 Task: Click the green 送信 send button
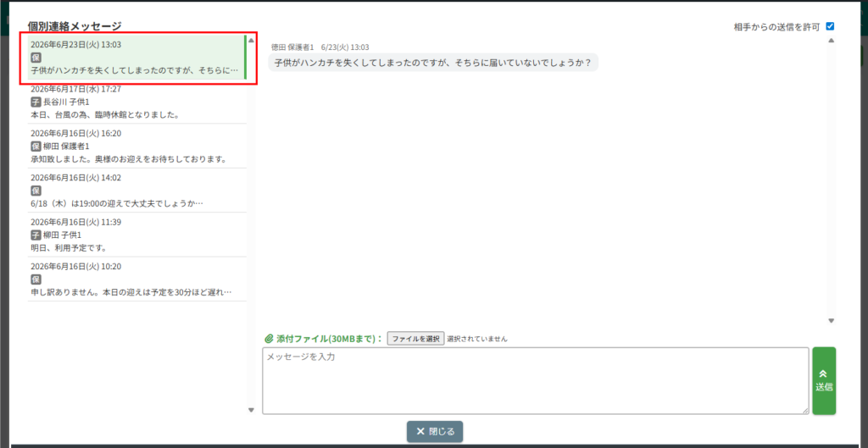tap(824, 380)
